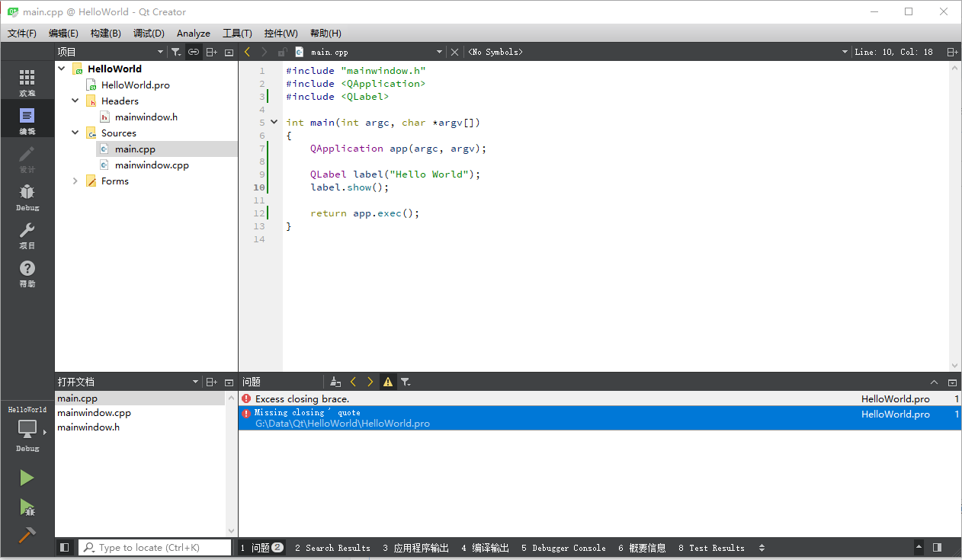Collapse the Sources folder
The height and width of the screenshot is (560, 962).
coord(75,133)
